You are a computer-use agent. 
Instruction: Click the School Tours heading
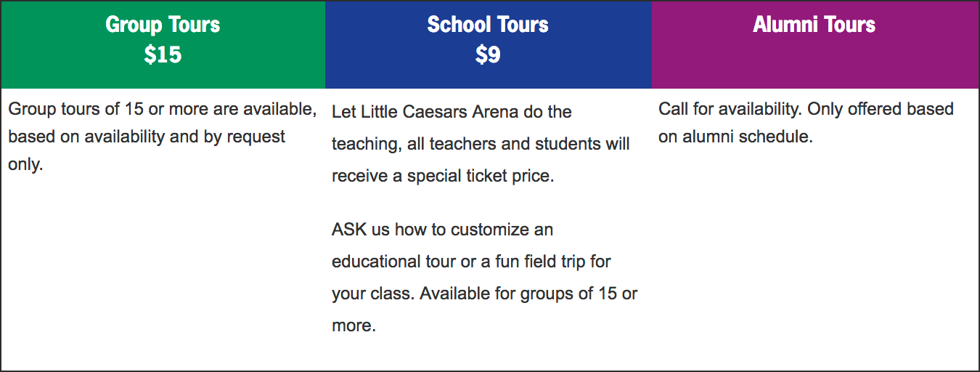click(x=488, y=25)
